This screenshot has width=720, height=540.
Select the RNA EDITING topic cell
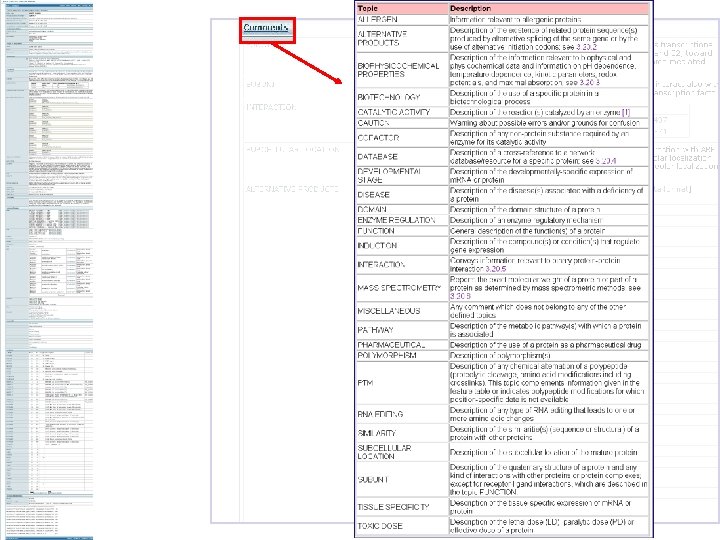[x=403, y=414]
